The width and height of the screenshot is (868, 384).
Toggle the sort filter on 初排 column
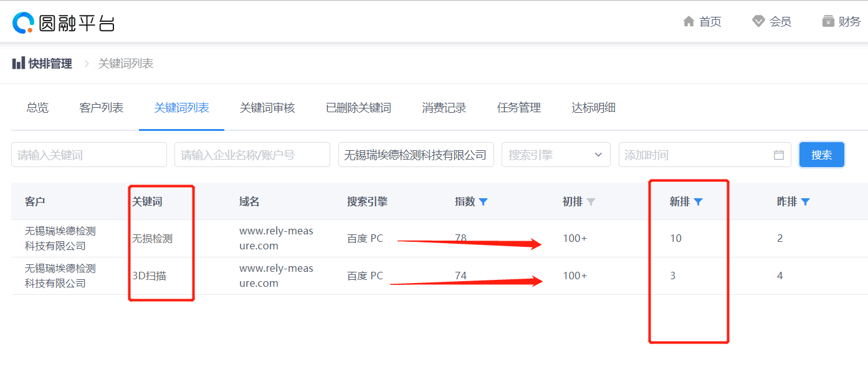coord(591,201)
